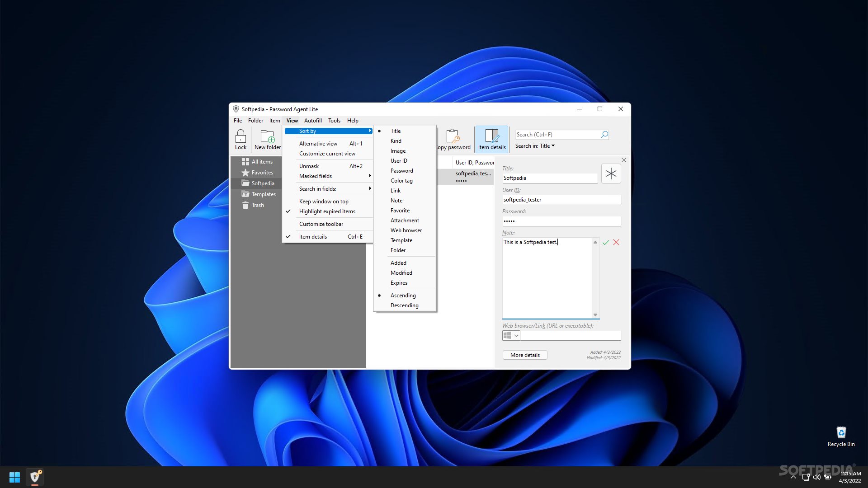
Task: Expand the Sort by submenu
Action: pyautogui.click(x=328, y=131)
